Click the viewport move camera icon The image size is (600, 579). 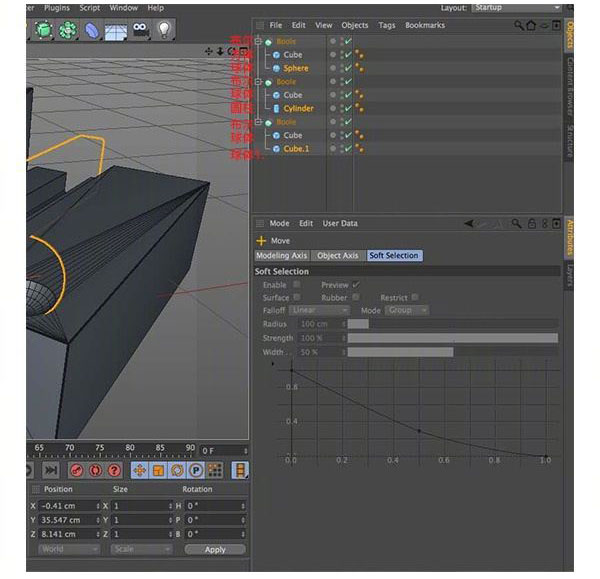pyautogui.click(x=209, y=51)
